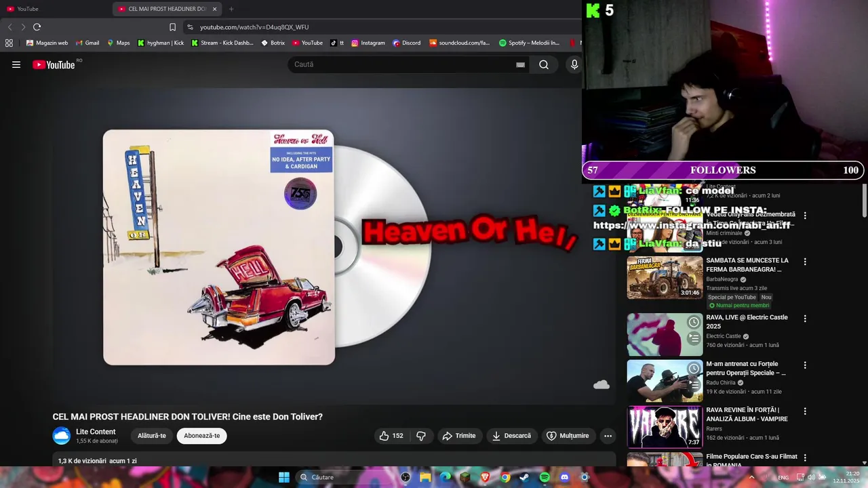Viewport: 868px width, 488px height.
Task: Add RAVA LIVE video to queue icon
Action: tap(694, 338)
